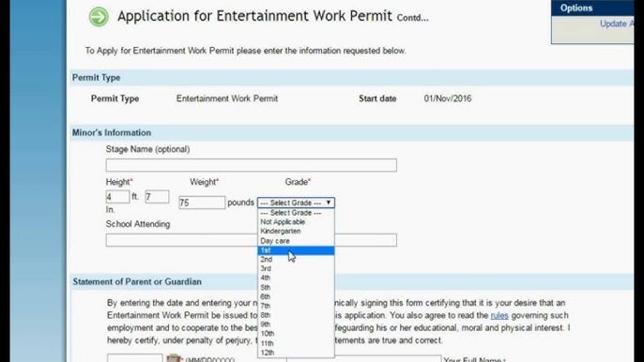Click the Stage Name input field
644x362 pixels.
251,165
